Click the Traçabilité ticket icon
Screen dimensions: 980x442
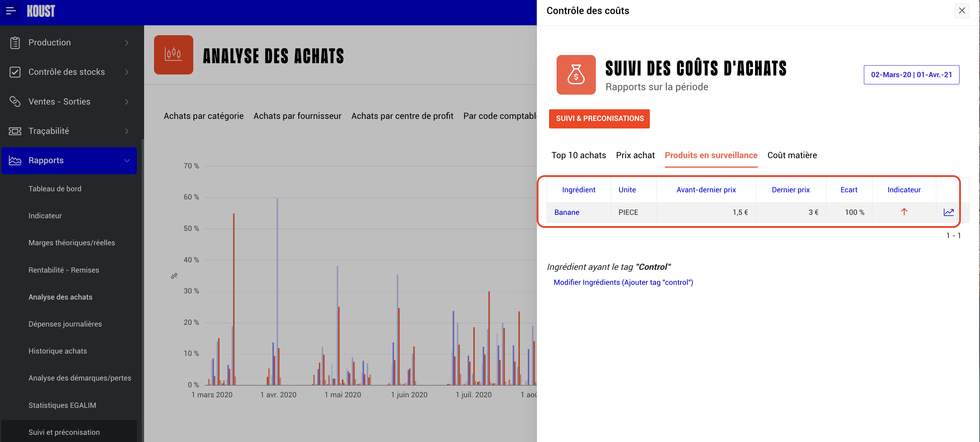click(15, 131)
